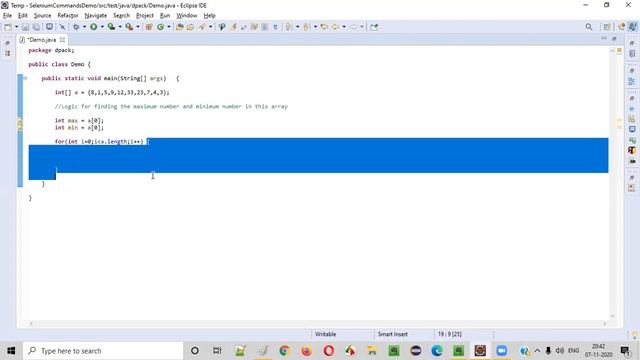
Task: Open the File menu
Action: click(7, 16)
